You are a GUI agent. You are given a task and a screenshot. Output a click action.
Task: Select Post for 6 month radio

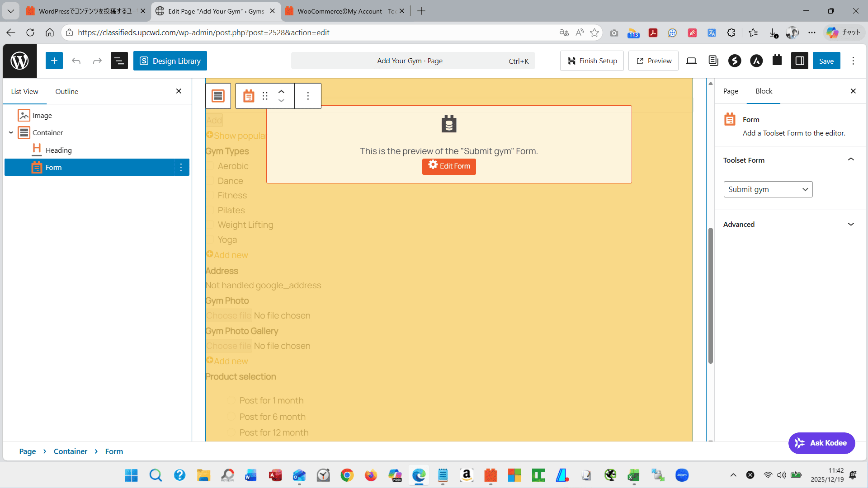(x=231, y=417)
